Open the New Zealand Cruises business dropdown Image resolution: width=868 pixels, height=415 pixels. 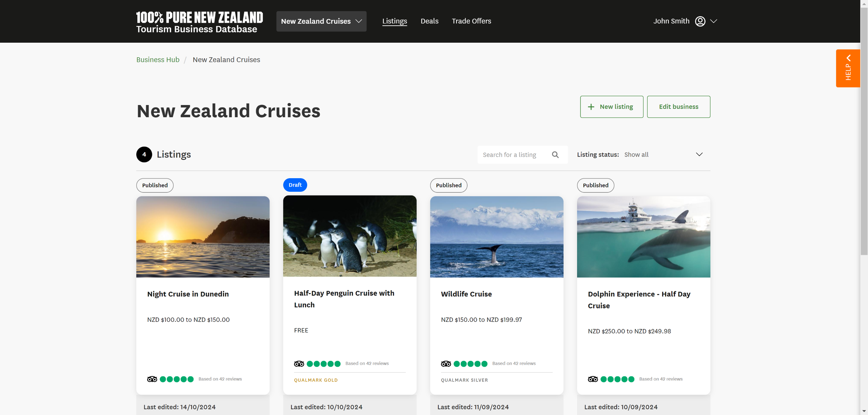321,21
